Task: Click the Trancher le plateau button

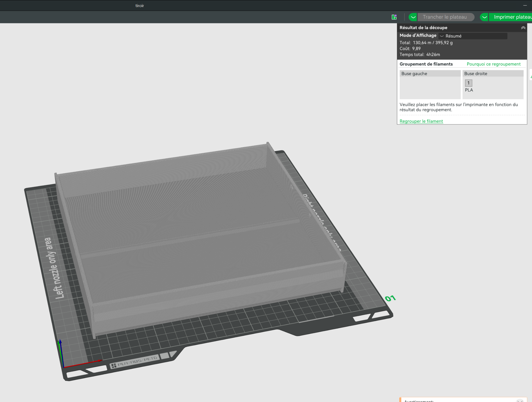Action: [x=445, y=17]
